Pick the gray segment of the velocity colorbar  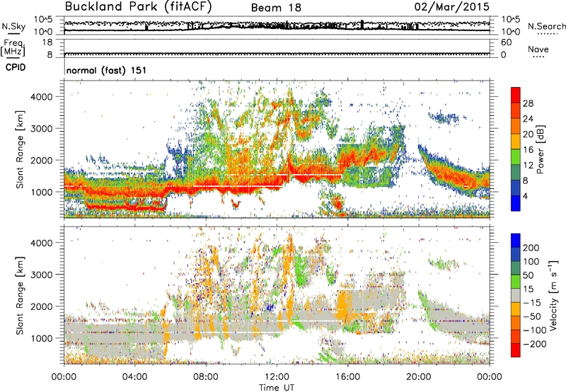516,296
